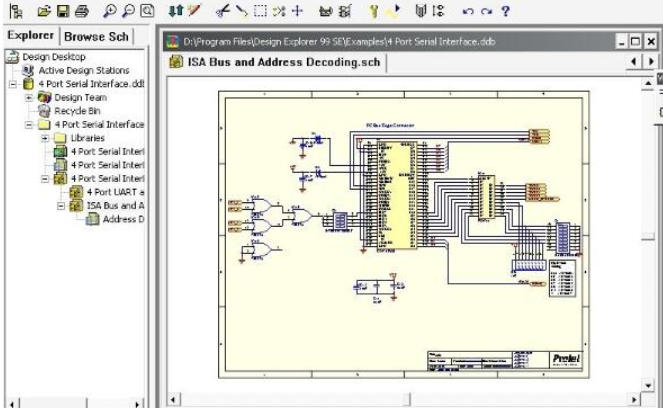
Task: Expand the Design Team tree node
Action: 28,98
